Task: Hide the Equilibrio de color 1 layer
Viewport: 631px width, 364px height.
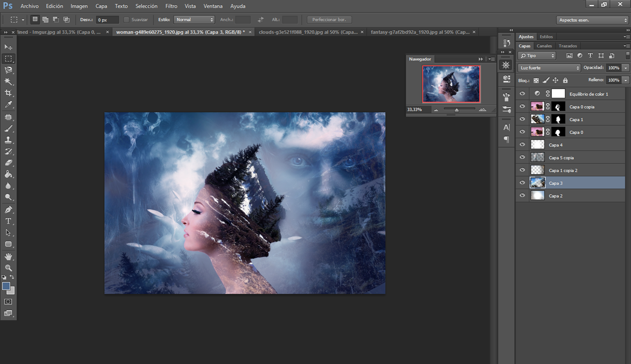Action: 522,94
